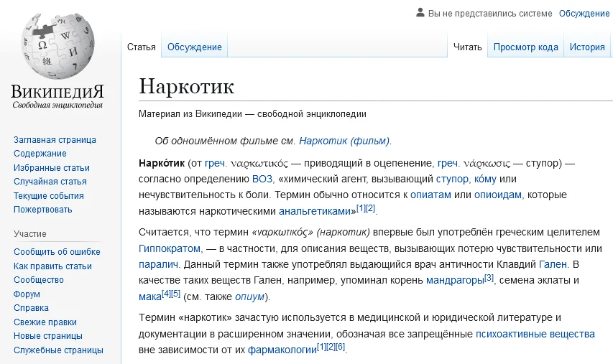Open Новые страницы link
This screenshot has width=613, height=364.
point(48,336)
